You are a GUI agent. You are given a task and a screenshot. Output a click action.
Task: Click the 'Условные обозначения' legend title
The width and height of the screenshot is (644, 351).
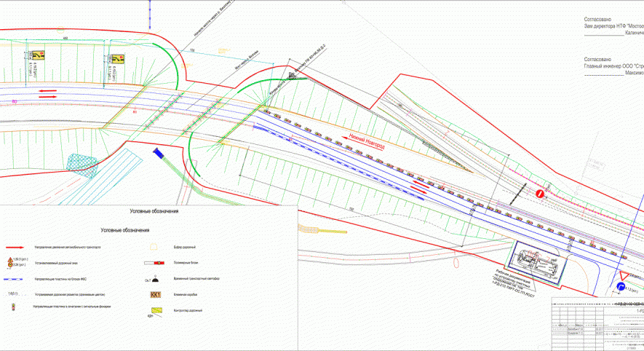[x=125, y=230]
